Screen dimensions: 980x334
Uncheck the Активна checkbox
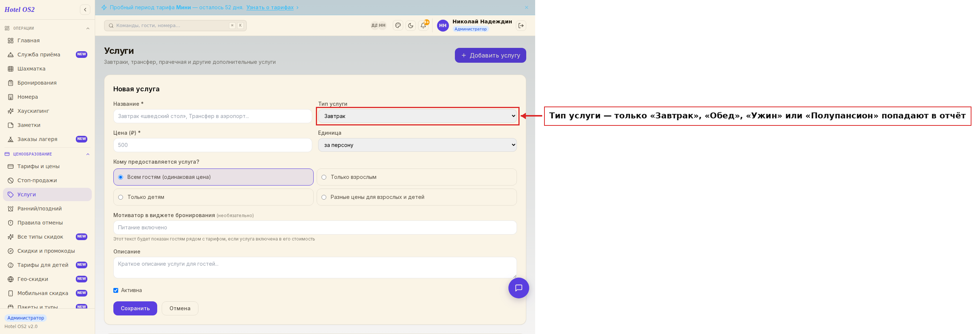pos(116,290)
